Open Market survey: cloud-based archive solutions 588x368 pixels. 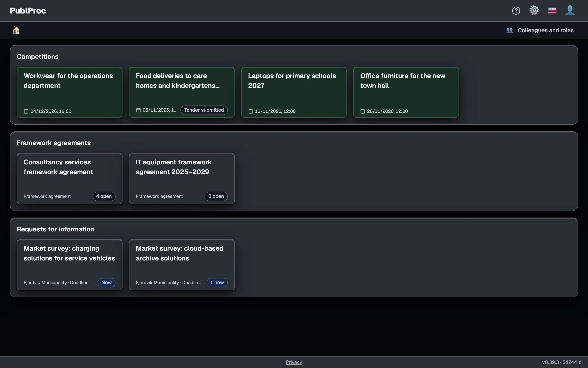(x=182, y=265)
